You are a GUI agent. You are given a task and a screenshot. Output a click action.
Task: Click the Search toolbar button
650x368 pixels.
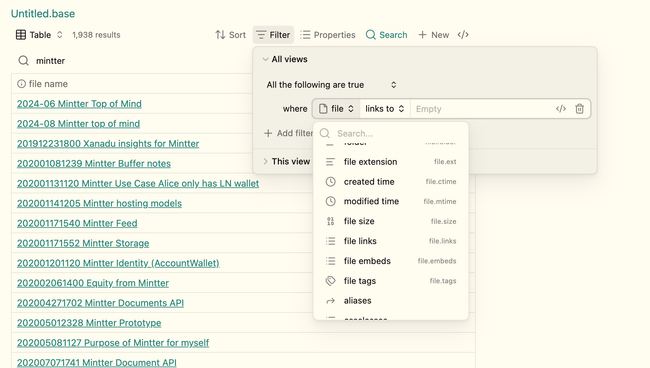386,35
